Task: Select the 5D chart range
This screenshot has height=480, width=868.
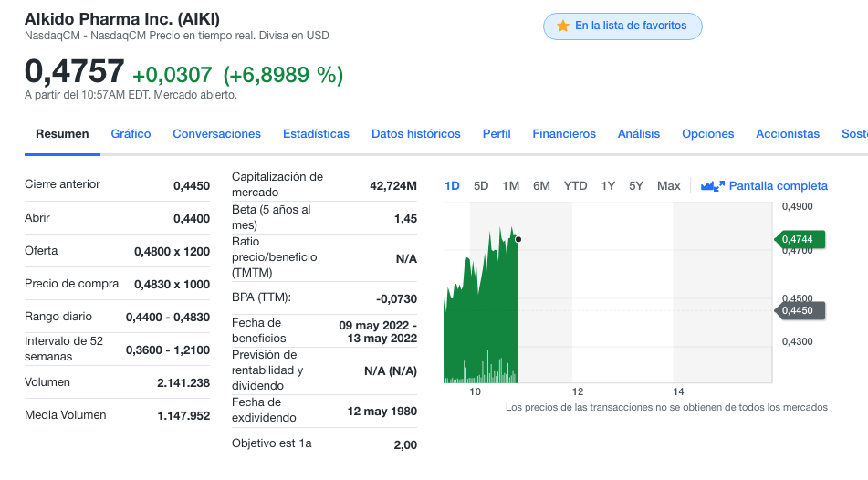Action: tap(481, 186)
